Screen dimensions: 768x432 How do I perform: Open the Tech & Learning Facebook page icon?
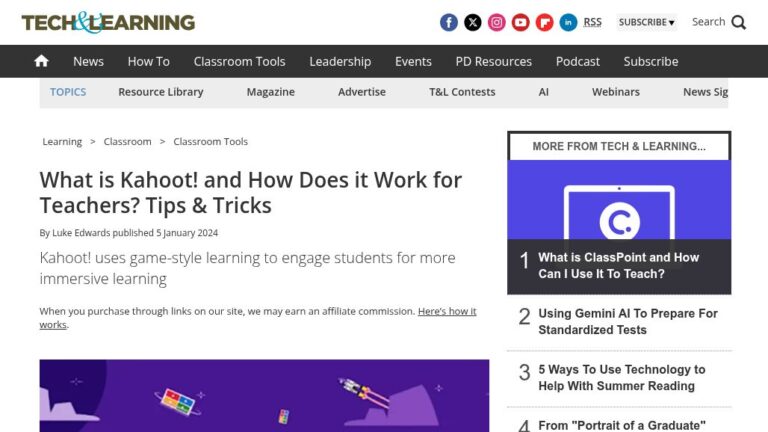click(448, 23)
